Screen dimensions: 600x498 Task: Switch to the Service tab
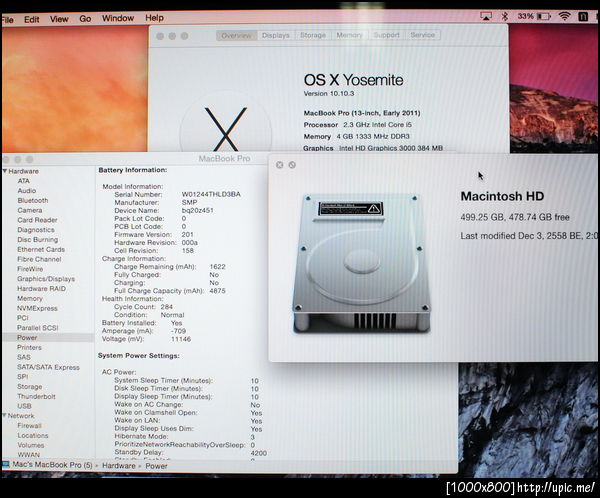[422, 35]
